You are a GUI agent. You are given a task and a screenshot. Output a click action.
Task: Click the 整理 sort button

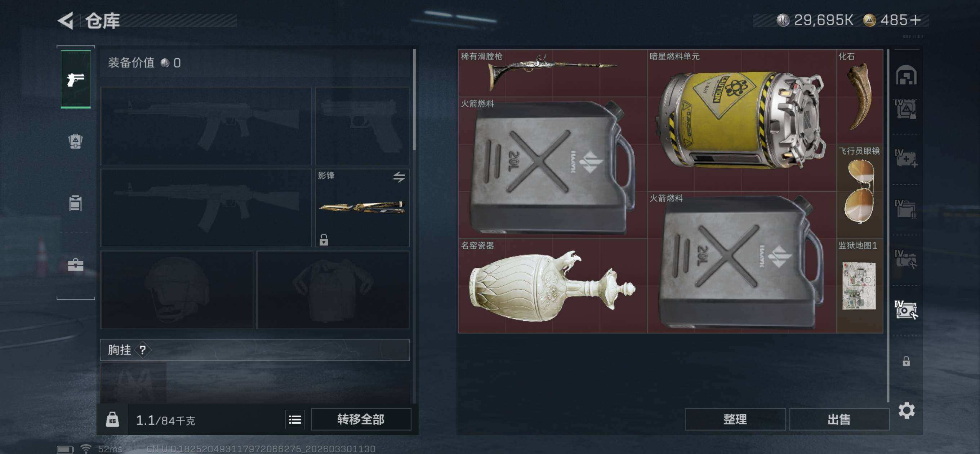click(x=735, y=419)
